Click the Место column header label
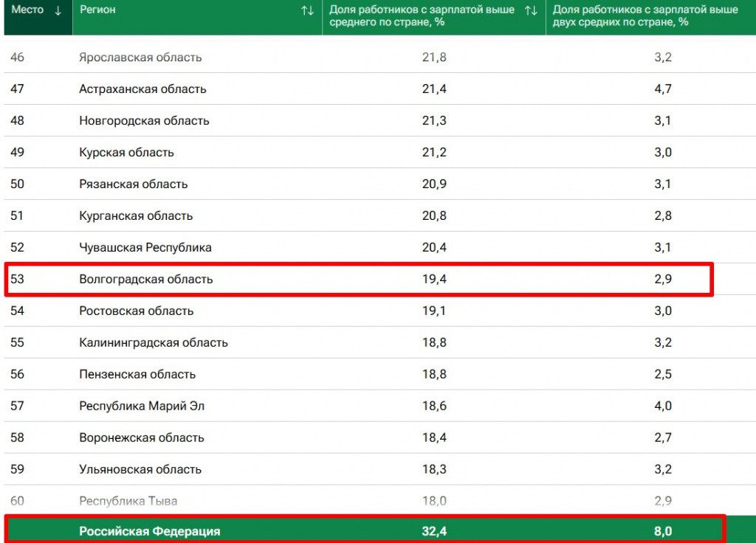The width and height of the screenshot is (756, 543). 27,10
